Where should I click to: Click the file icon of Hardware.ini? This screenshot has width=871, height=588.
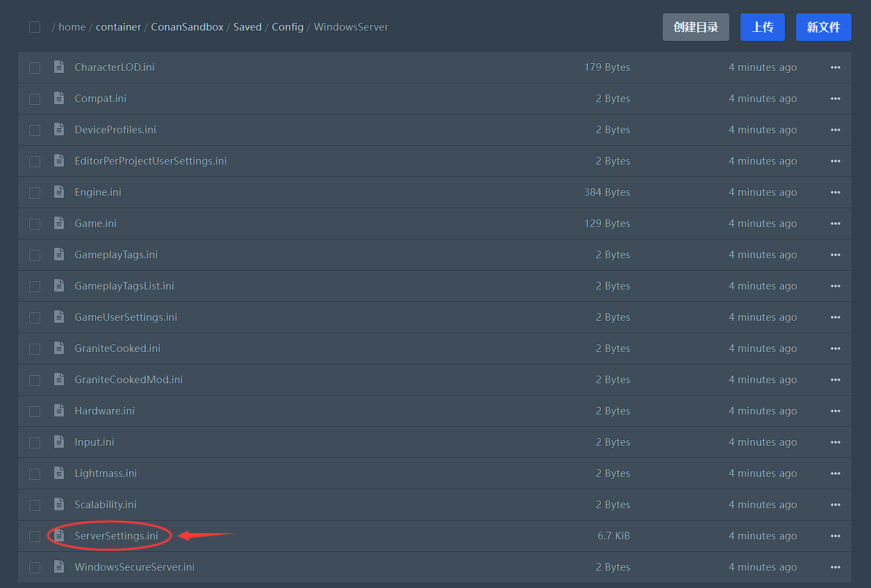point(59,410)
